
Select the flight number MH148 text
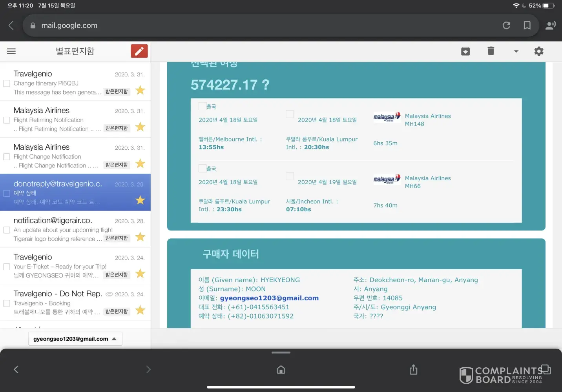[x=414, y=124]
